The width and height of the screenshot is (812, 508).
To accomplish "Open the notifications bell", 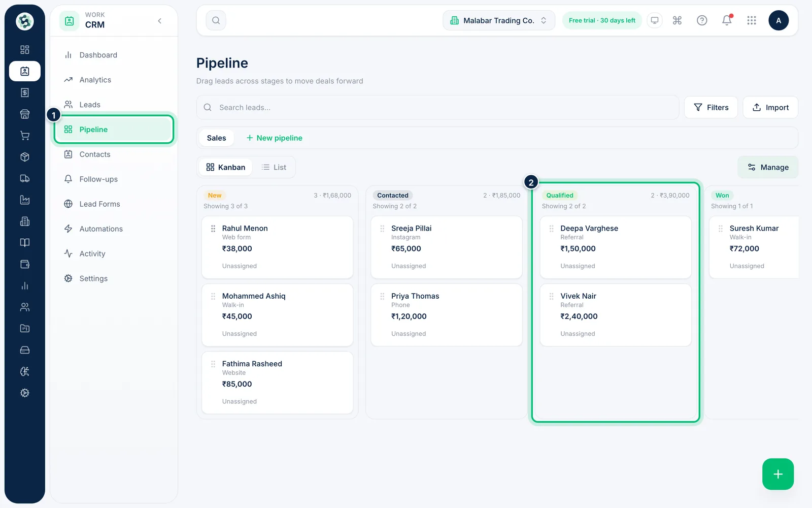I will tap(727, 20).
